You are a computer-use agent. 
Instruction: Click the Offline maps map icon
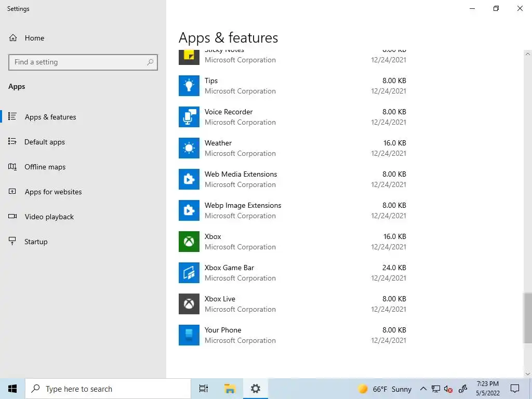(x=12, y=167)
